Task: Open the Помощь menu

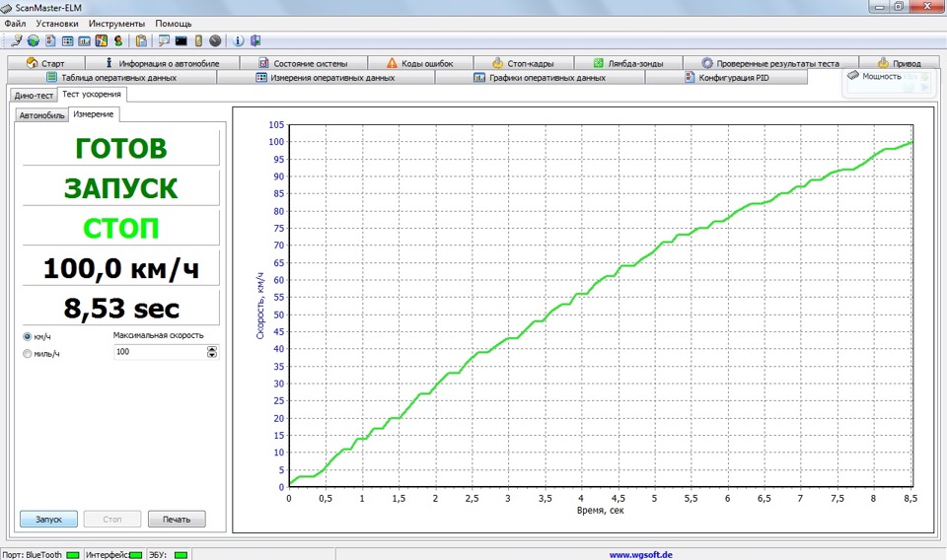Action: tap(174, 24)
